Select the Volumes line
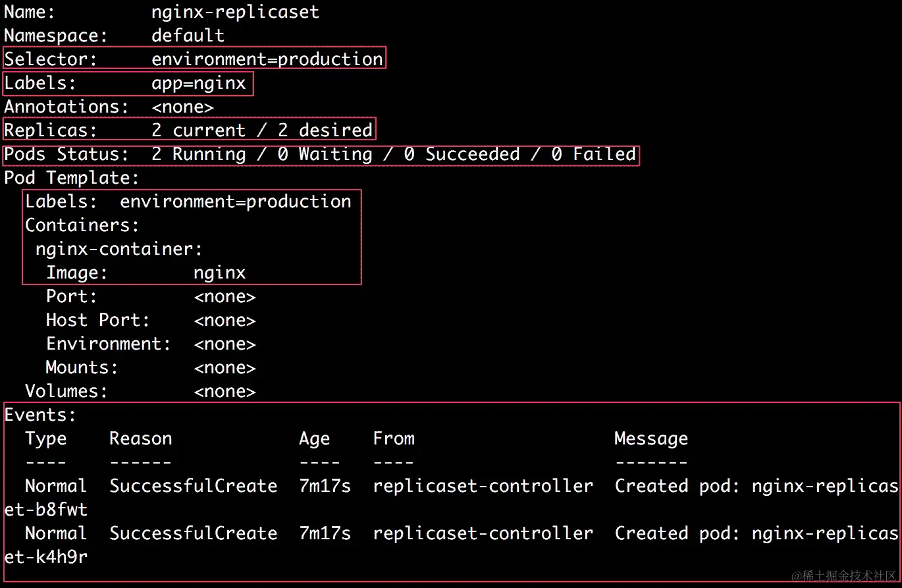This screenshot has width=902, height=588. click(66, 390)
